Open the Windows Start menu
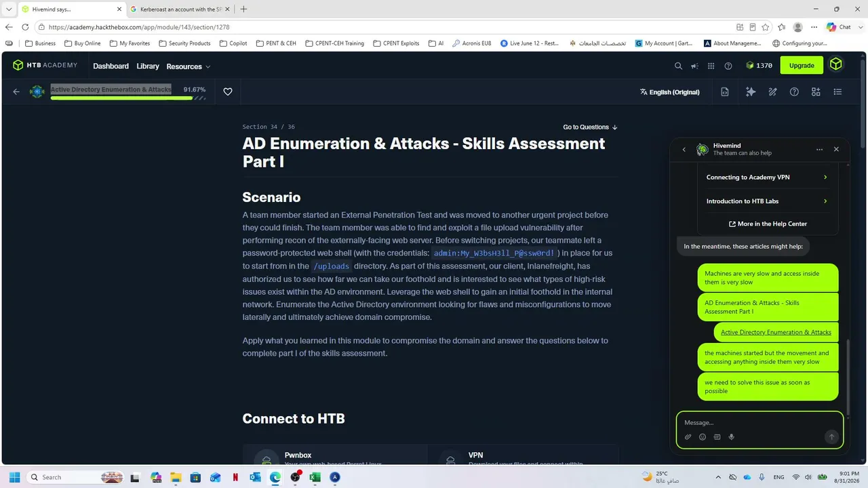The height and width of the screenshot is (488, 868). click(x=14, y=477)
